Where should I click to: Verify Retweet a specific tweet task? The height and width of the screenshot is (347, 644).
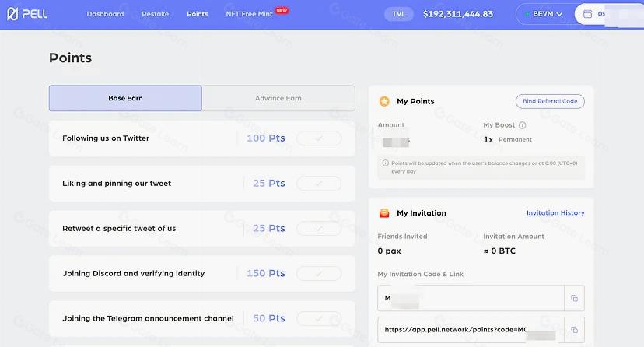click(319, 228)
